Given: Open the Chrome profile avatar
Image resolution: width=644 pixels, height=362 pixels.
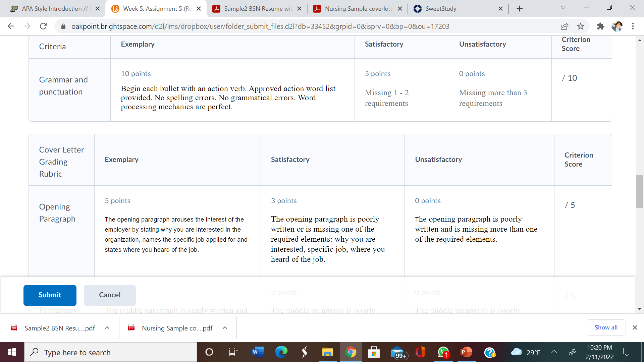Looking at the screenshot, I should coord(617,26).
